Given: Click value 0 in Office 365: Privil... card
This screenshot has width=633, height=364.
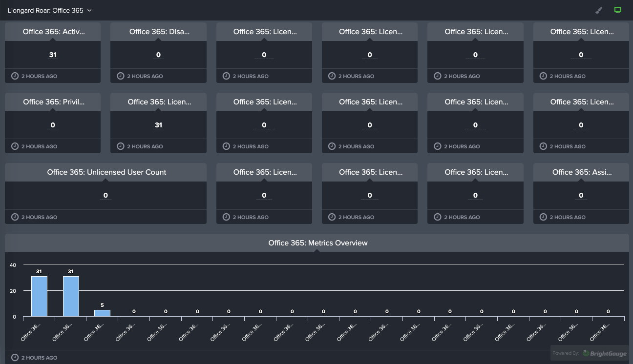Looking at the screenshot, I should point(53,125).
